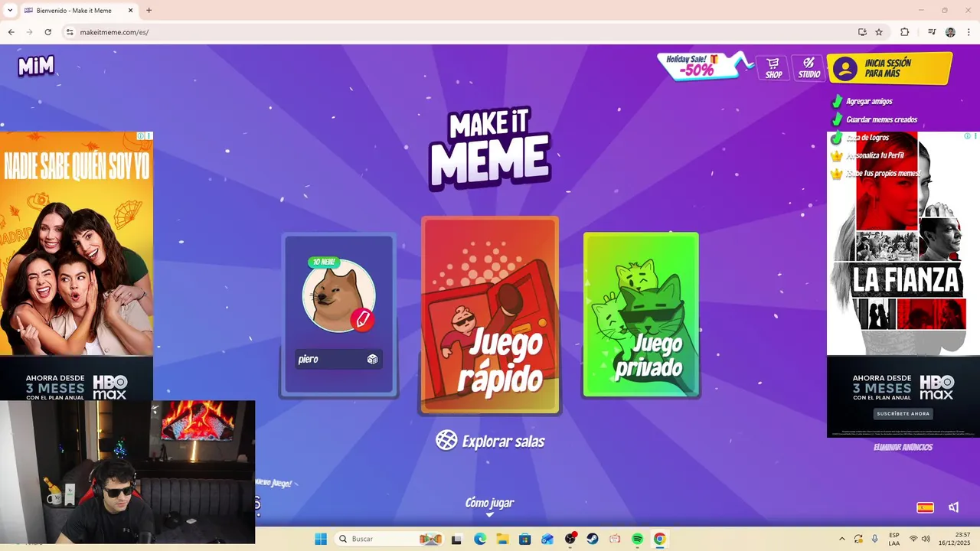Click Agregar amigos text
This screenshot has height=551, width=980.
coord(869,101)
